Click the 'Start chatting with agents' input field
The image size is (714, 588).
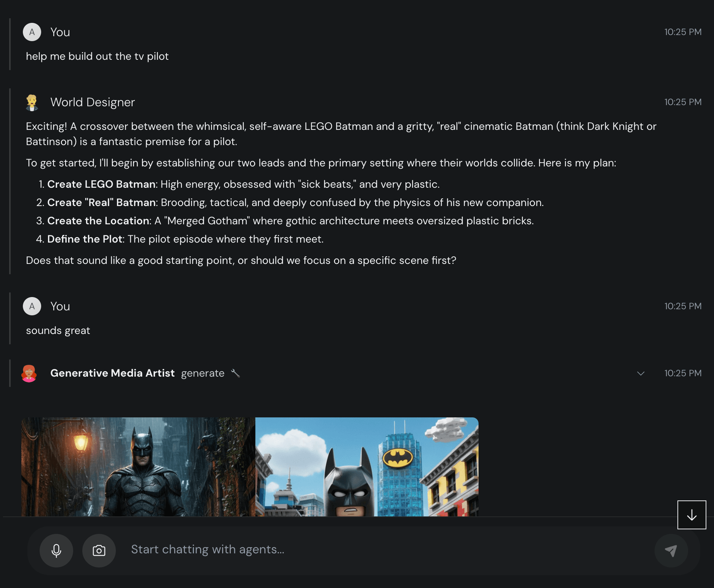(x=267, y=550)
